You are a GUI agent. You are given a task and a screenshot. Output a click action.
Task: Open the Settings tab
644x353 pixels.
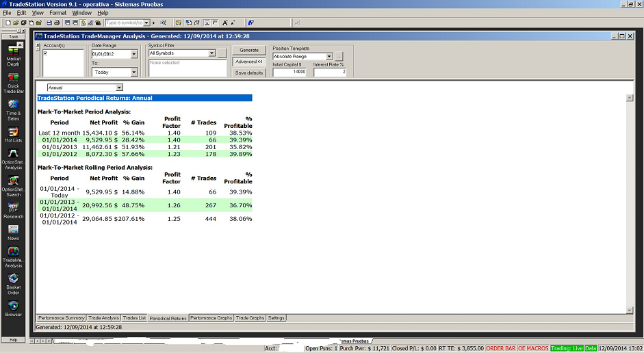(276, 317)
